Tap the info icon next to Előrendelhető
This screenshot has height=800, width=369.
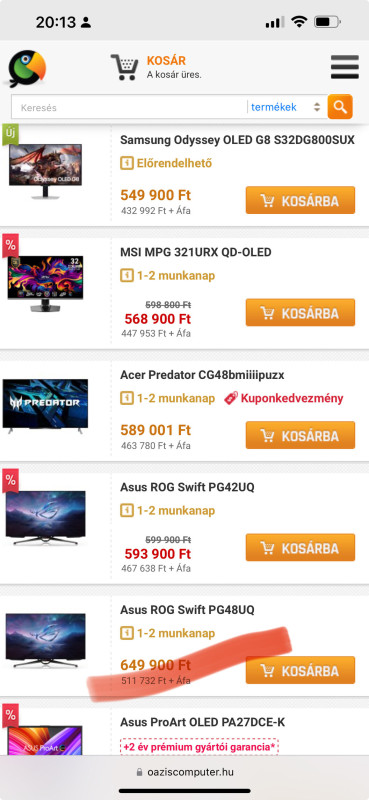(126, 163)
